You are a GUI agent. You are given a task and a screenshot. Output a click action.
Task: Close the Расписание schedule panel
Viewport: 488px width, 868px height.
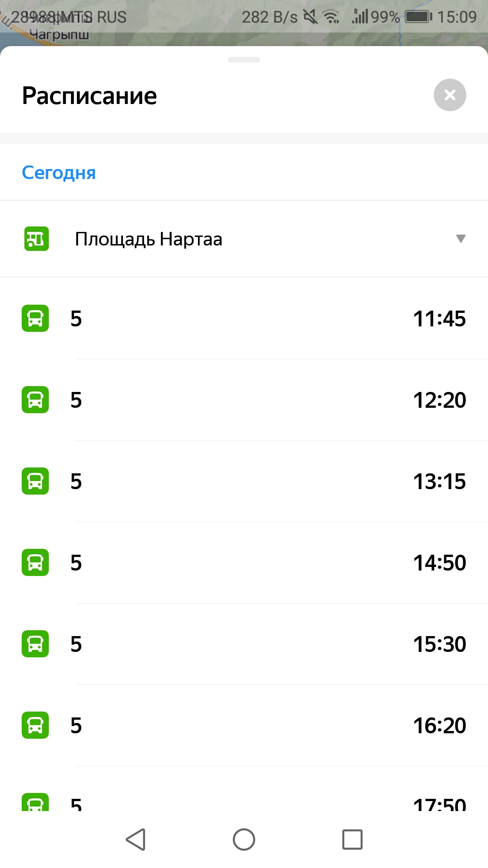point(450,95)
